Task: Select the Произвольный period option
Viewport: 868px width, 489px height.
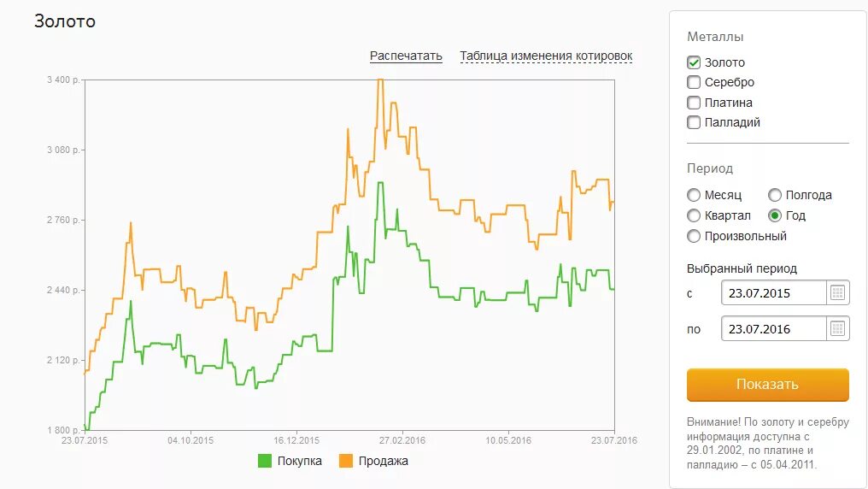Action: [x=694, y=236]
